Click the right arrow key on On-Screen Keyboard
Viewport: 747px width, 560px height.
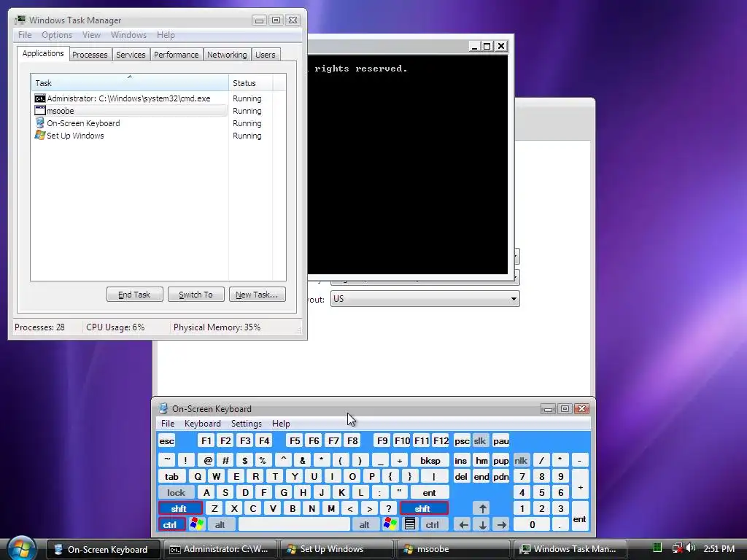click(501, 525)
